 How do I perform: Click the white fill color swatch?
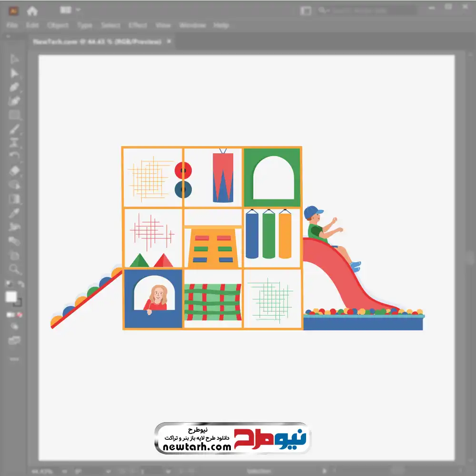point(11,297)
